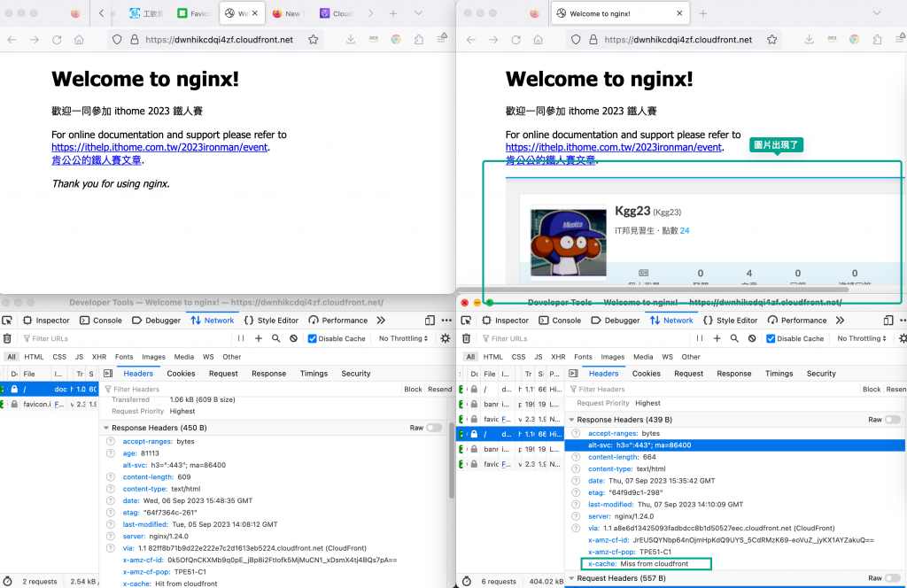Pause recording network log in left DevTools

point(241,339)
